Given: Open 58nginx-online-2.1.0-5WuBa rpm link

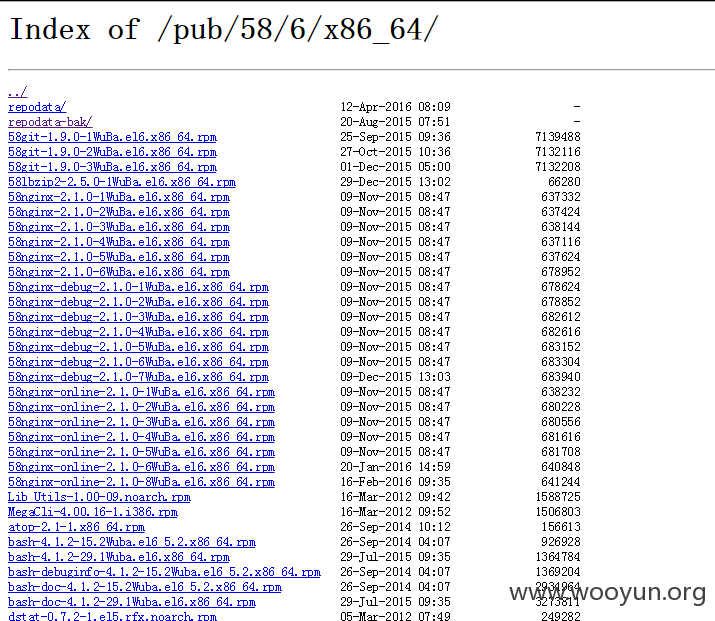Looking at the screenshot, I should (x=141, y=452).
